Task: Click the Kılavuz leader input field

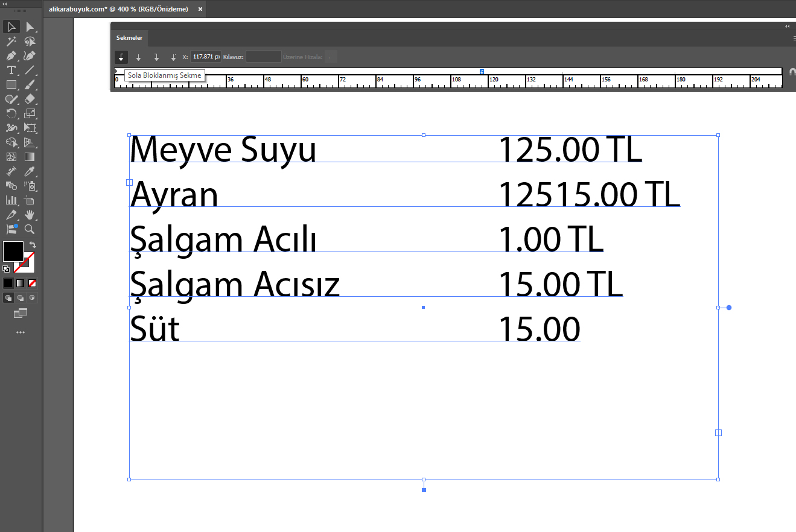Action: 264,57
